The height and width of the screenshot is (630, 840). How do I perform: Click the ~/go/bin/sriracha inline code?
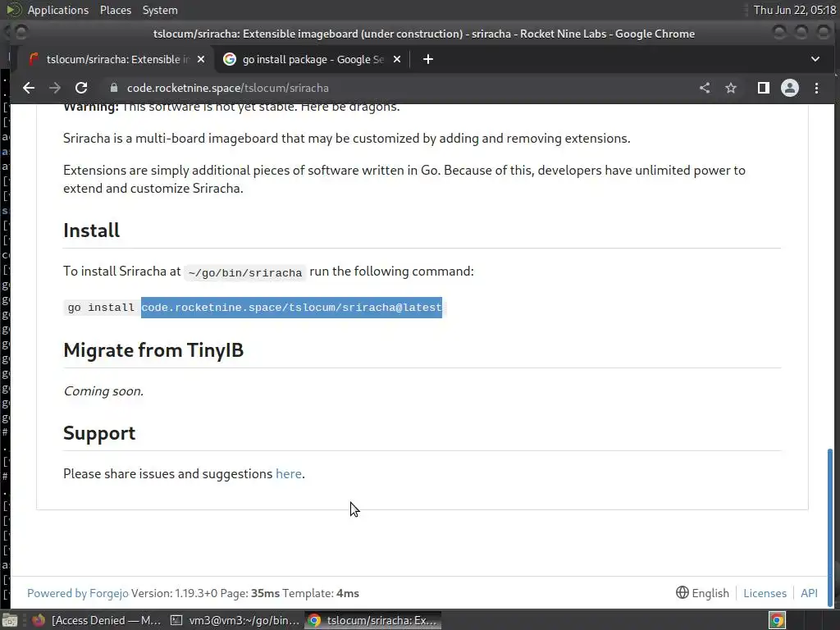(x=245, y=272)
